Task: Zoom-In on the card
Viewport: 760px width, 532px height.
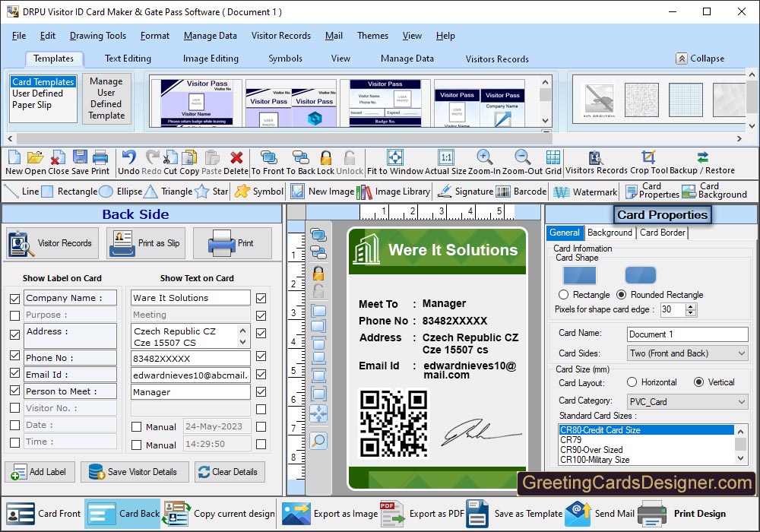Action: pos(484,157)
